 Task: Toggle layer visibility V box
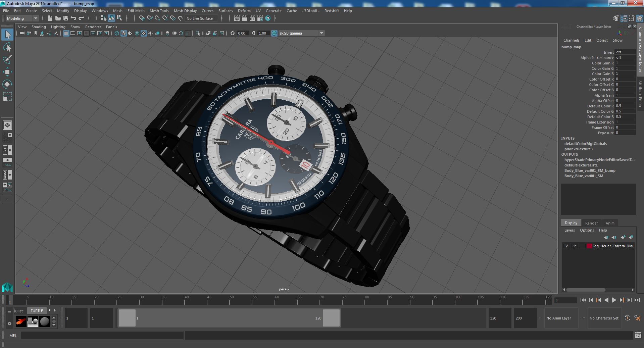click(567, 246)
